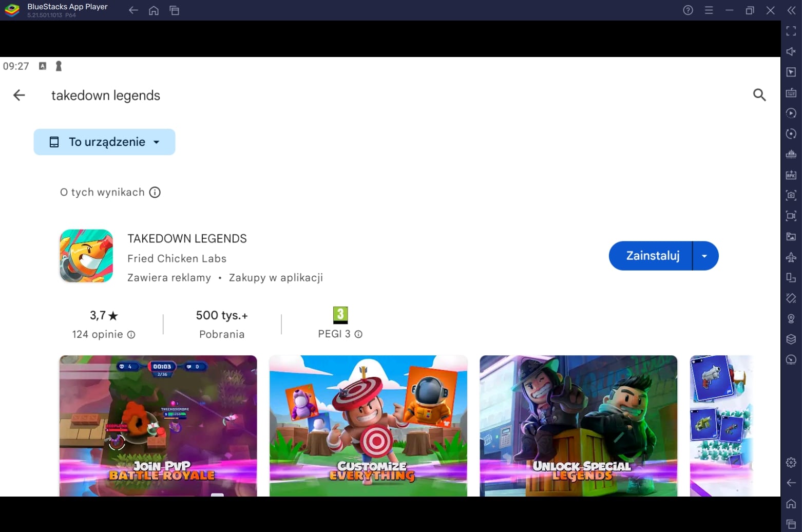Install APK from sidebar

coord(791,175)
